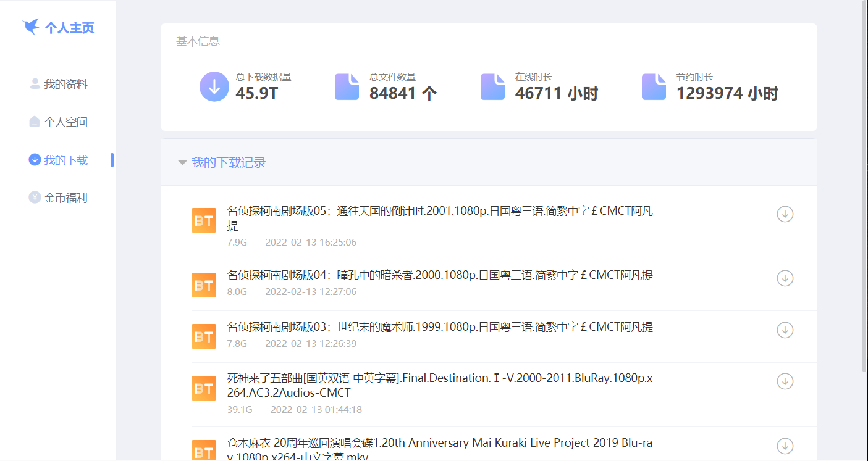Click the vertical scrollbar on right edge

pyautogui.click(x=863, y=185)
